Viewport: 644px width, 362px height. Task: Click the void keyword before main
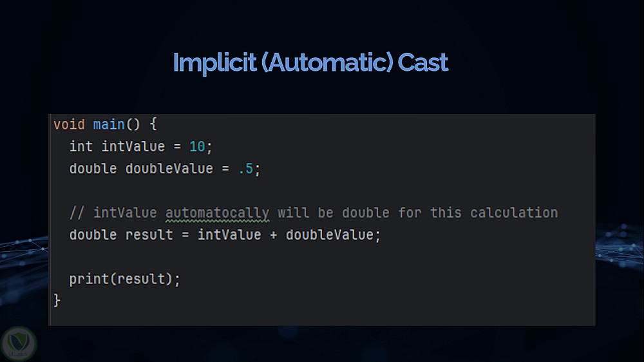point(69,124)
